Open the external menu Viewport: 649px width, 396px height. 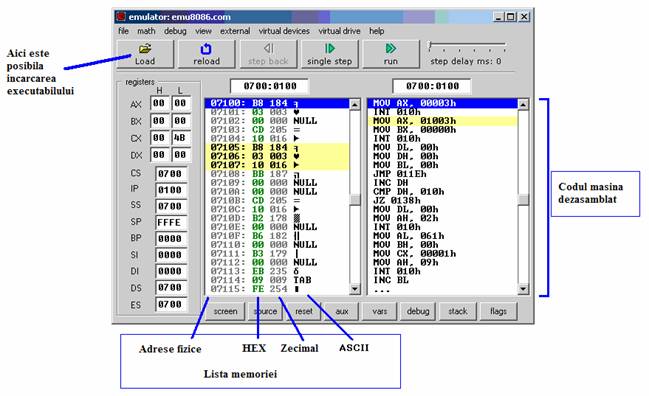click(235, 31)
